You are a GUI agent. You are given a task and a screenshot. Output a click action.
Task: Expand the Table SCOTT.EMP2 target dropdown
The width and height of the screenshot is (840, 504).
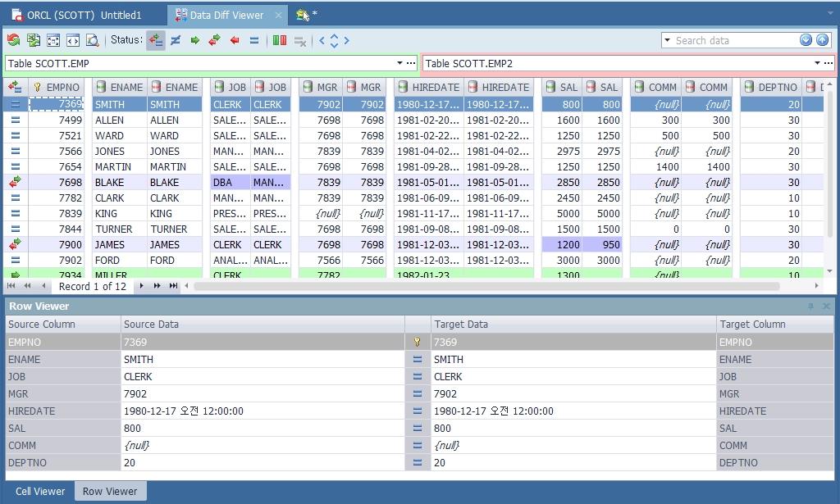point(817,63)
